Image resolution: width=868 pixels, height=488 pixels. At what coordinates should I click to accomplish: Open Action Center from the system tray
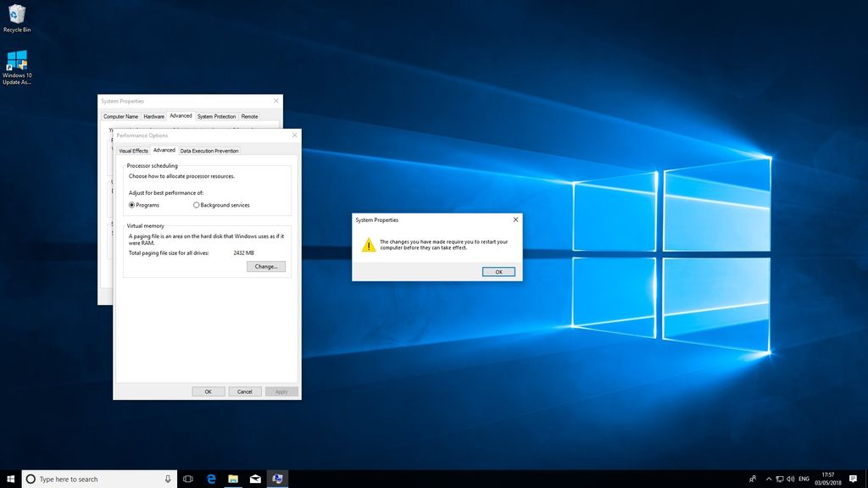pyautogui.click(x=852, y=479)
